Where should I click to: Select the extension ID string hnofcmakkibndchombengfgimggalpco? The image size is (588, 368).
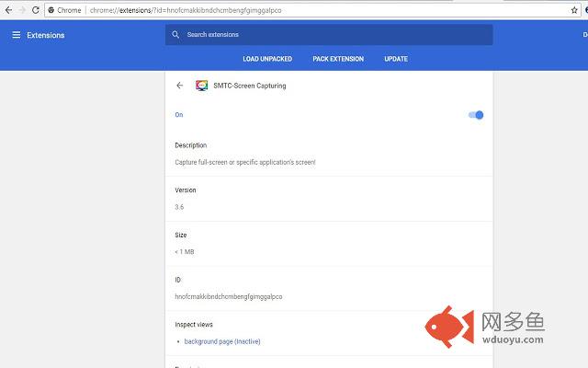(x=229, y=296)
